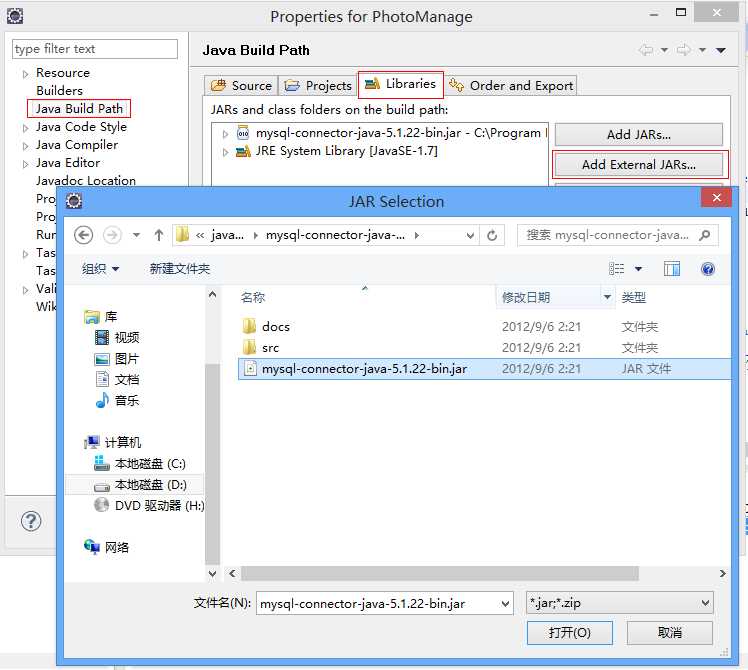Click the search magnifier icon
The width and height of the screenshot is (748, 670).
point(705,235)
